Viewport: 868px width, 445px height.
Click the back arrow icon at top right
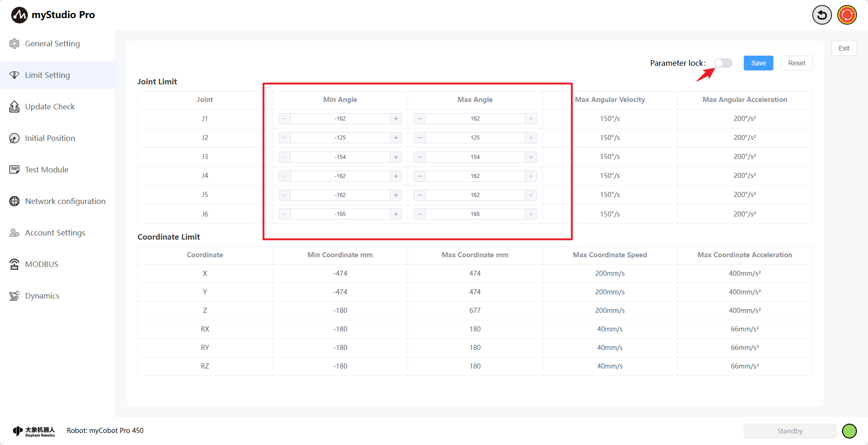[x=822, y=15]
